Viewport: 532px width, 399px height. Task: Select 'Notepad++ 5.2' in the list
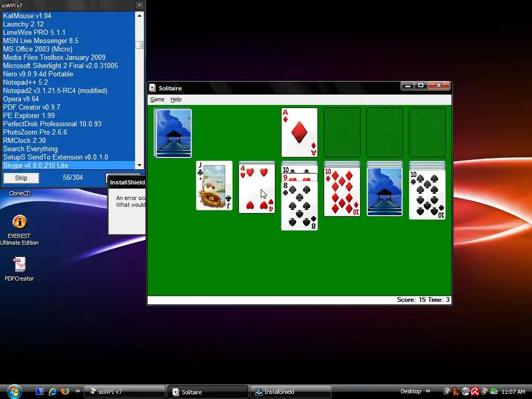69,82
